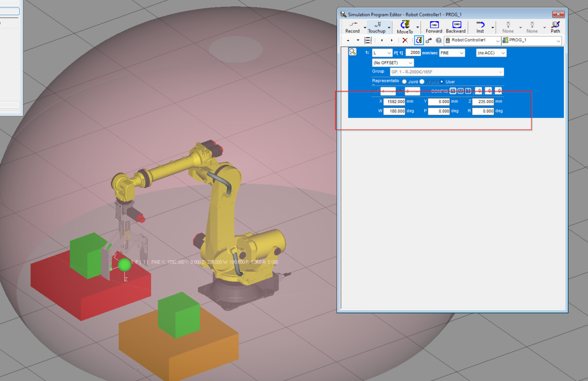Image resolution: width=588 pixels, height=381 pixels.
Task: Click the Z coordinate field 235.000
Action: point(483,102)
